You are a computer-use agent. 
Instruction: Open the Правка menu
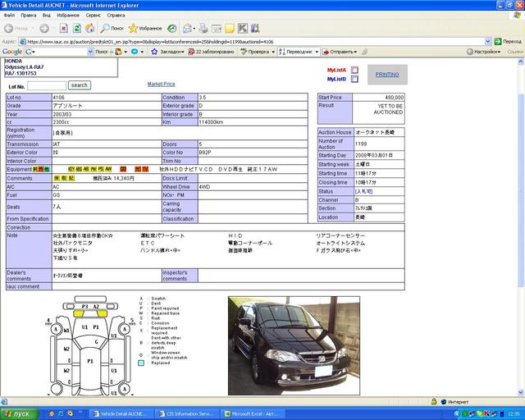(x=29, y=16)
